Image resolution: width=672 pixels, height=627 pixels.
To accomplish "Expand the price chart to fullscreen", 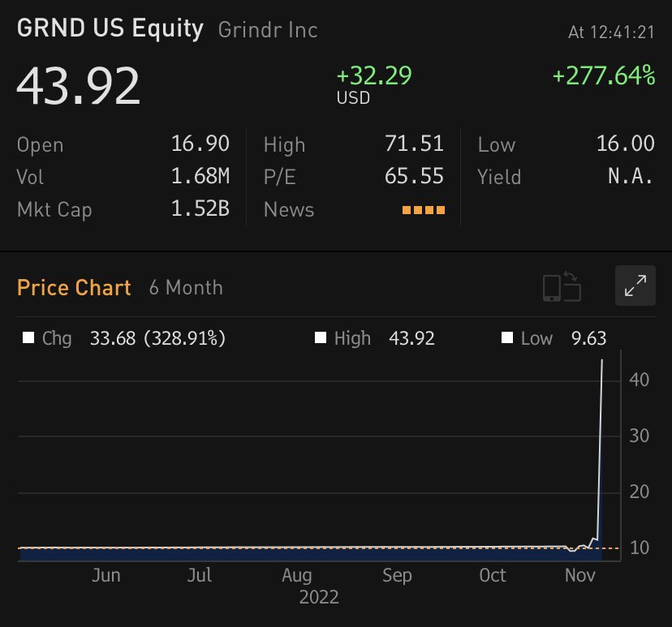I will point(635,286).
